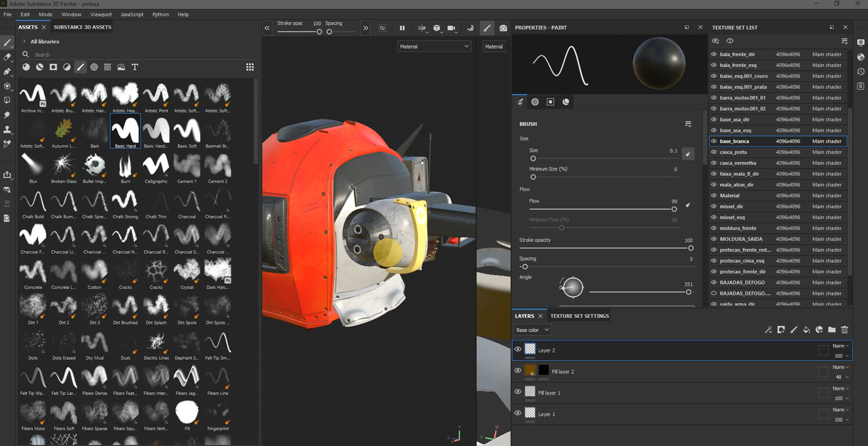This screenshot has height=446, width=868.
Task: Open the Material tab in Properties
Action: click(x=566, y=102)
